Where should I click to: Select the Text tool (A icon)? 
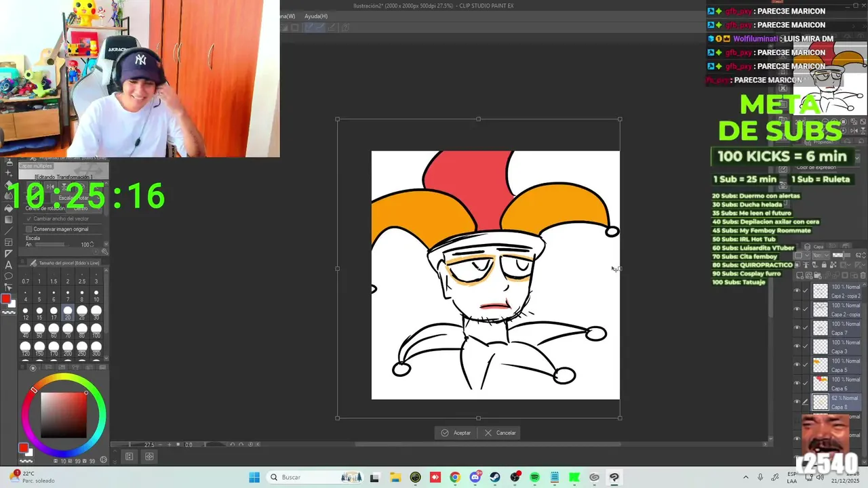pos(8,265)
